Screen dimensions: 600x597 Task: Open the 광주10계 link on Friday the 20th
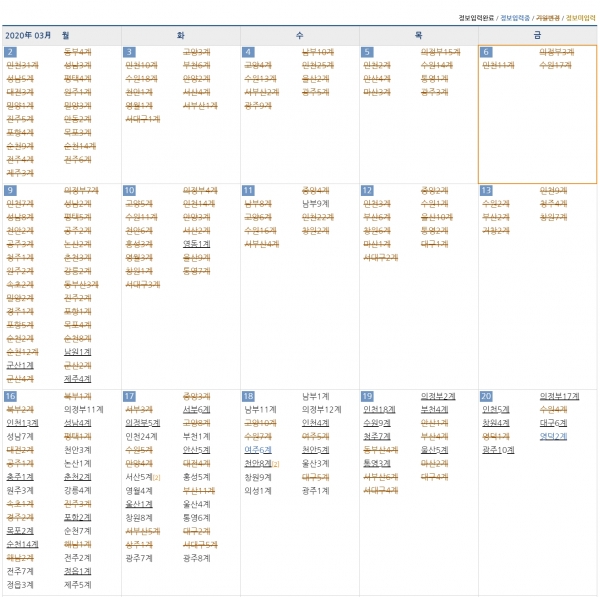coord(498,450)
